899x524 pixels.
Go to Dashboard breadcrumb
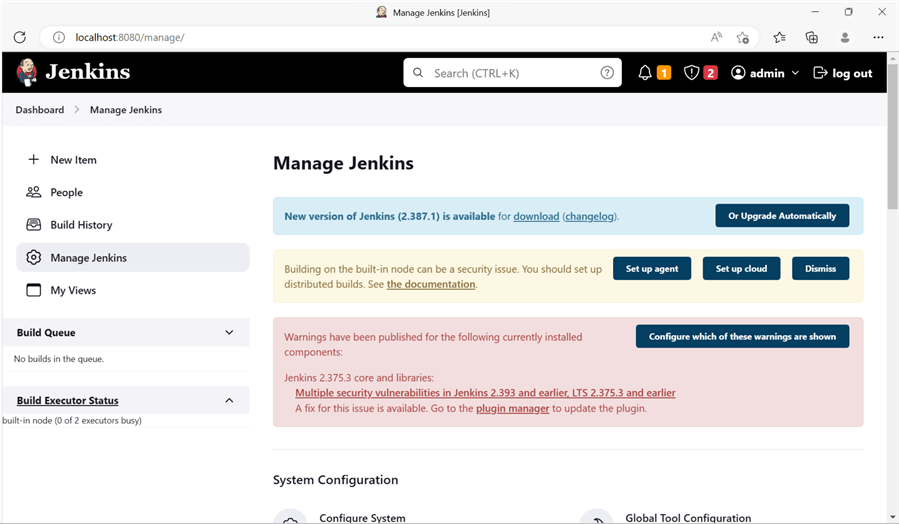pos(40,110)
